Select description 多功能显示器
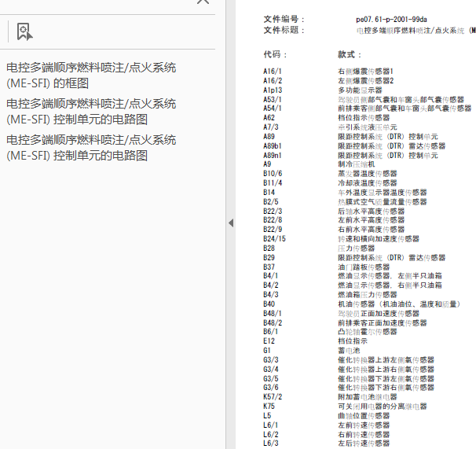The width and height of the screenshot is (476, 449). pos(360,90)
